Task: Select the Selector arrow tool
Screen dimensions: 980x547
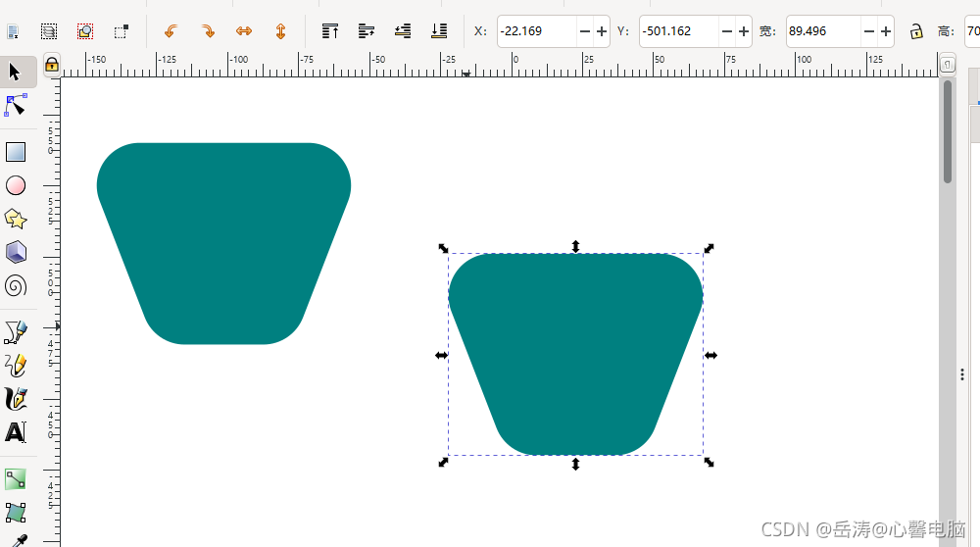Action: [x=15, y=72]
